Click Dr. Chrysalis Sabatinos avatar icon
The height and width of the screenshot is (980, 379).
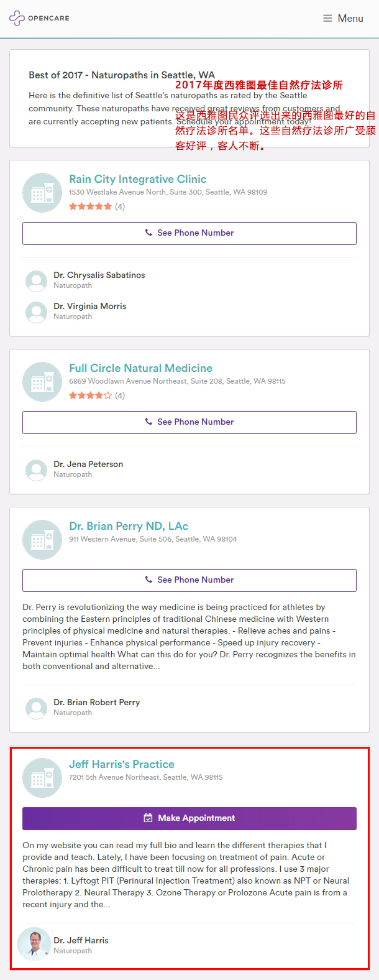pyautogui.click(x=36, y=281)
